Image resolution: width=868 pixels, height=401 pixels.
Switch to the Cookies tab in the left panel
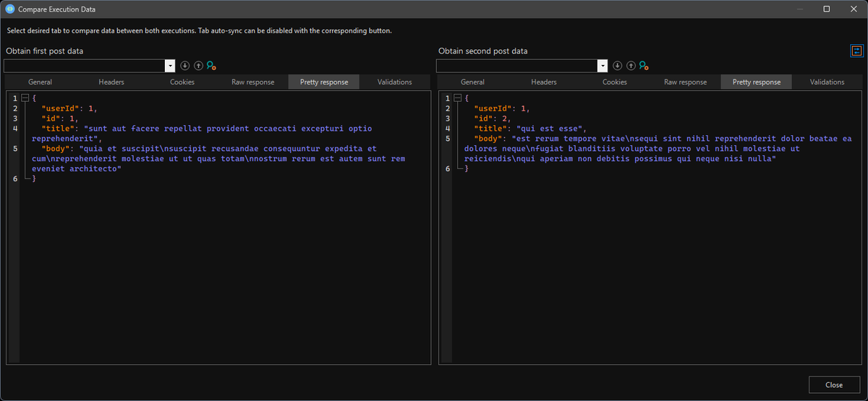182,82
